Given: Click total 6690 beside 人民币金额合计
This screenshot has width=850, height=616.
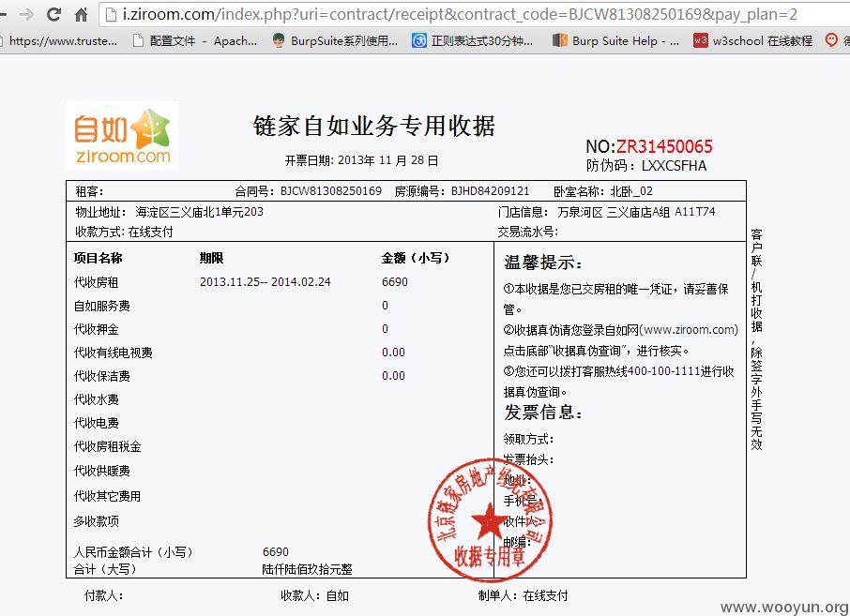Looking at the screenshot, I should 276,551.
